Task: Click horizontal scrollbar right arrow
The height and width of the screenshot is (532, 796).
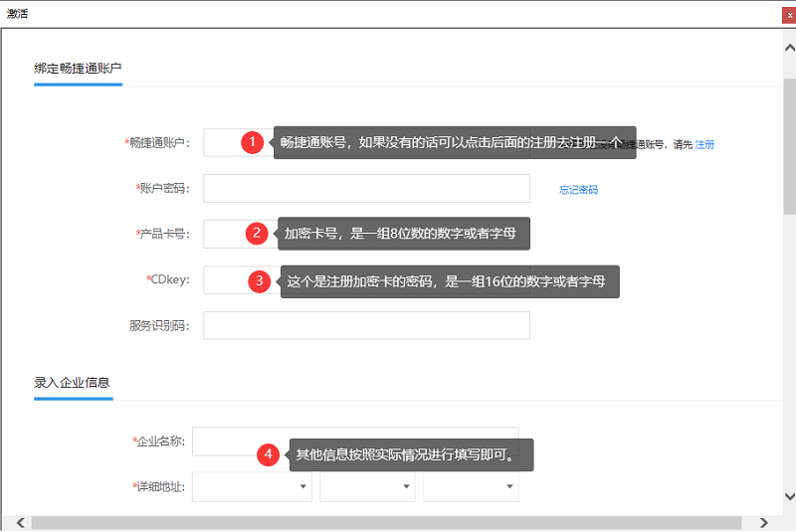Action: 763,522
